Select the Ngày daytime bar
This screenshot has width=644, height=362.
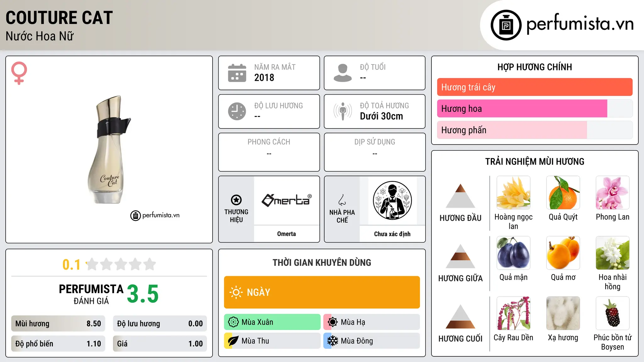pos(322,292)
